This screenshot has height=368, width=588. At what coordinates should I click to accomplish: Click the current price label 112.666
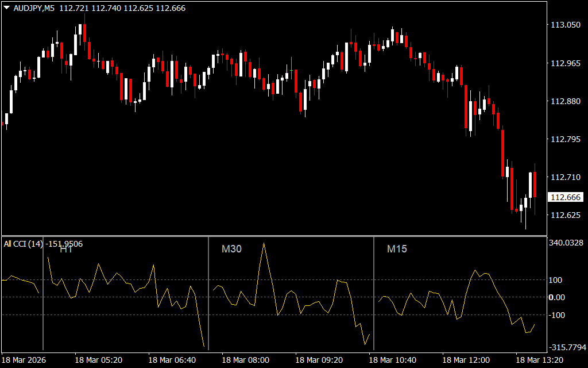[x=565, y=197]
